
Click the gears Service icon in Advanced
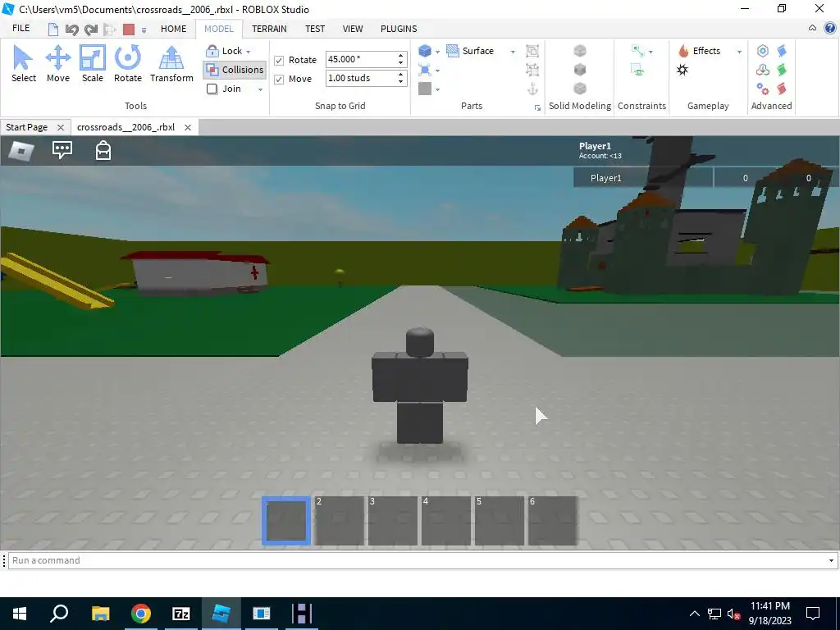click(x=763, y=89)
